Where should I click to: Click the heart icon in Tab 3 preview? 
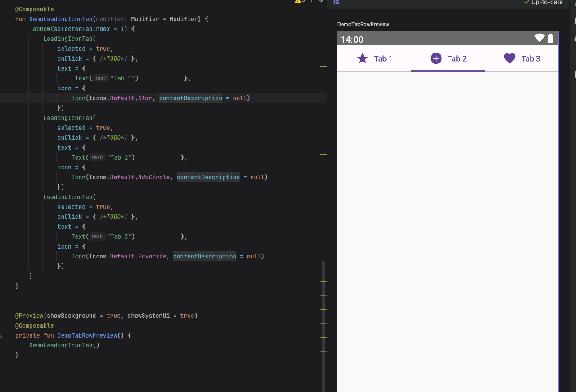509,58
